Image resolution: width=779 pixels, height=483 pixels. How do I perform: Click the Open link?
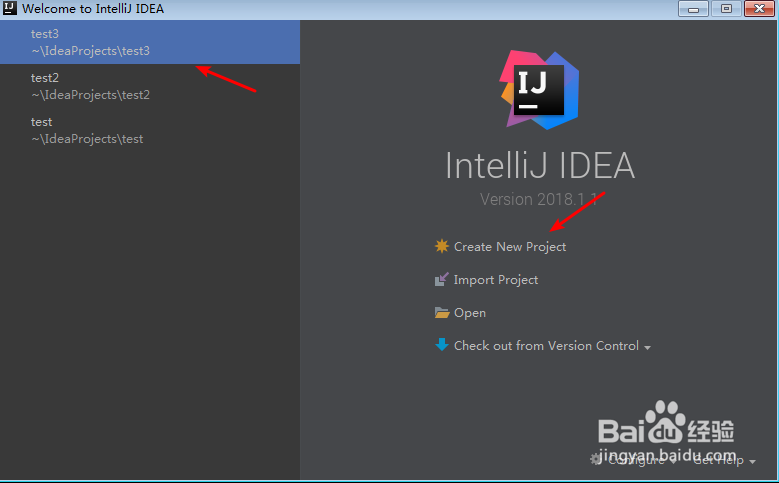(469, 313)
